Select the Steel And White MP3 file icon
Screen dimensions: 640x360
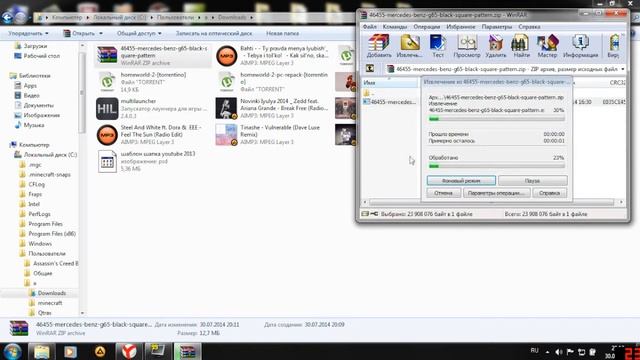pyautogui.click(x=107, y=135)
